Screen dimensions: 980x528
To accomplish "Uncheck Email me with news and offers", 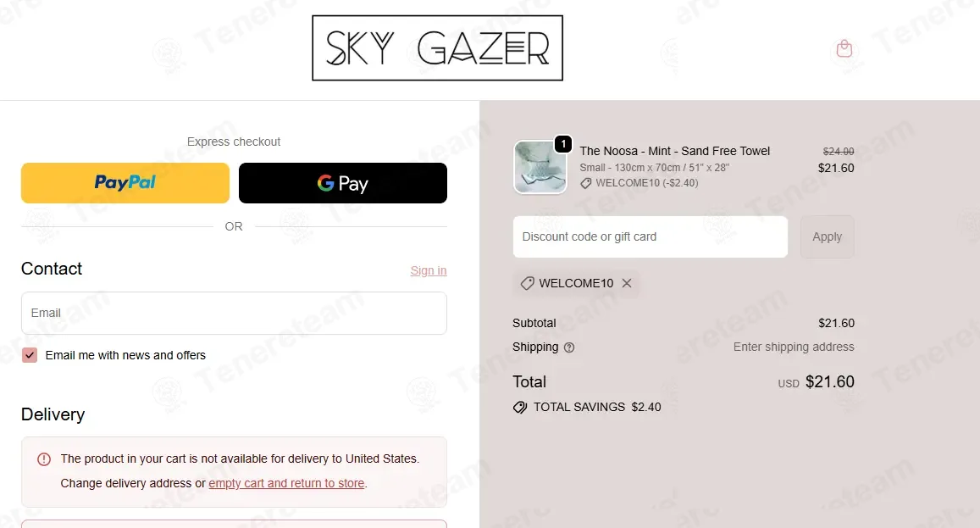I will pyautogui.click(x=30, y=355).
